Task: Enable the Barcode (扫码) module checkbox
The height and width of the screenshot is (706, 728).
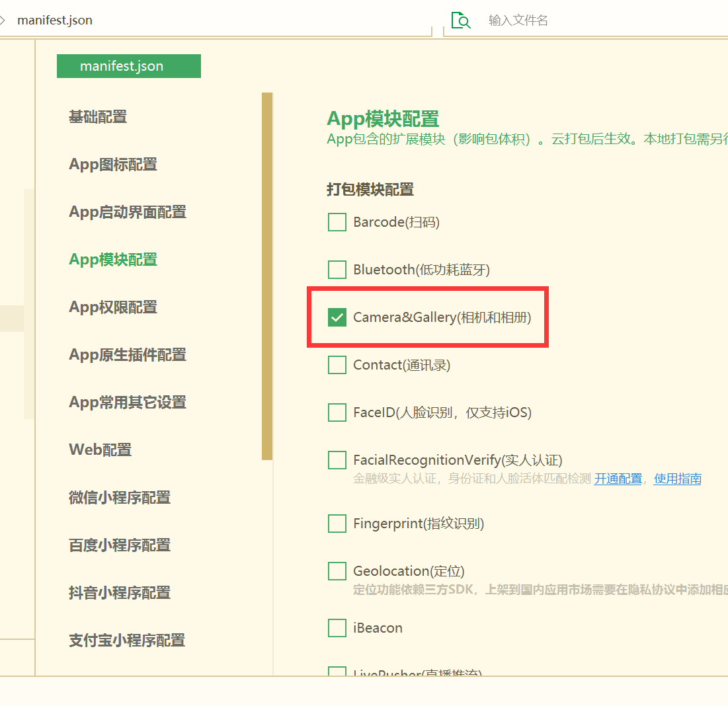Action: [x=337, y=222]
